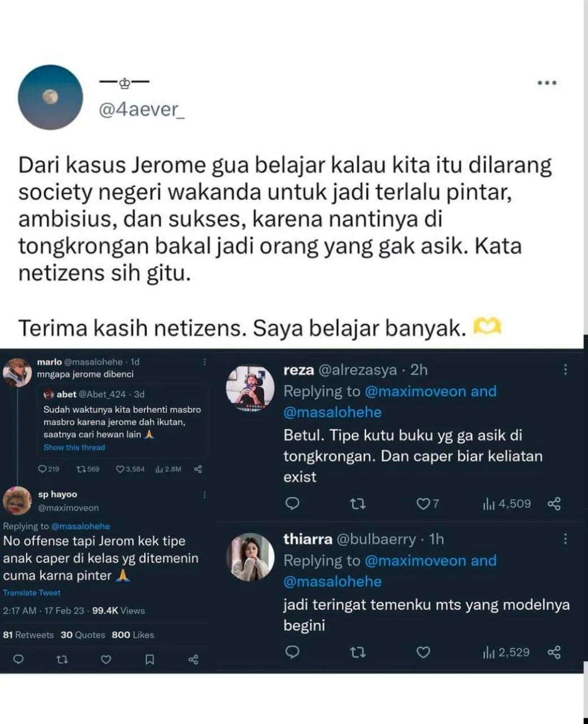
Task: Open more options on reza's reply
Action: tap(565, 369)
